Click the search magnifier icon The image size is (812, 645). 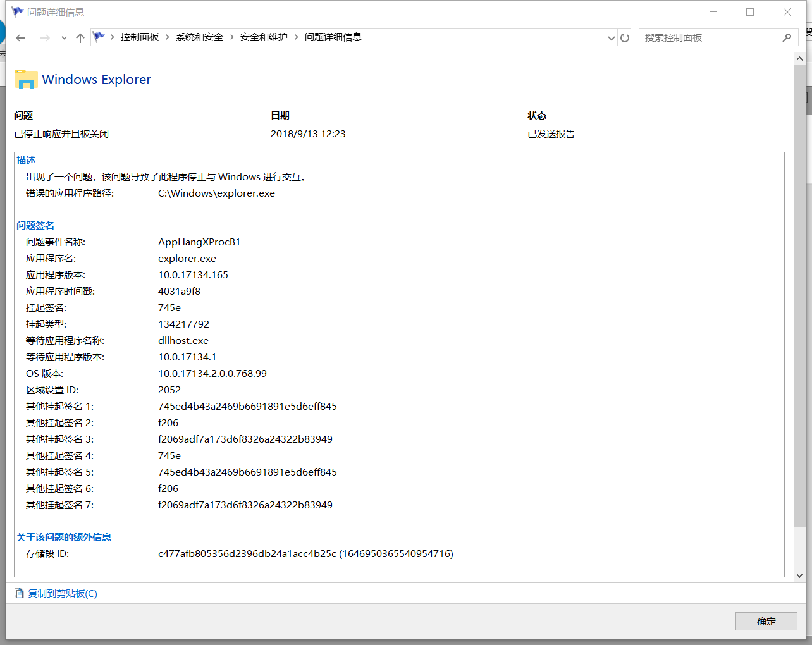point(787,37)
